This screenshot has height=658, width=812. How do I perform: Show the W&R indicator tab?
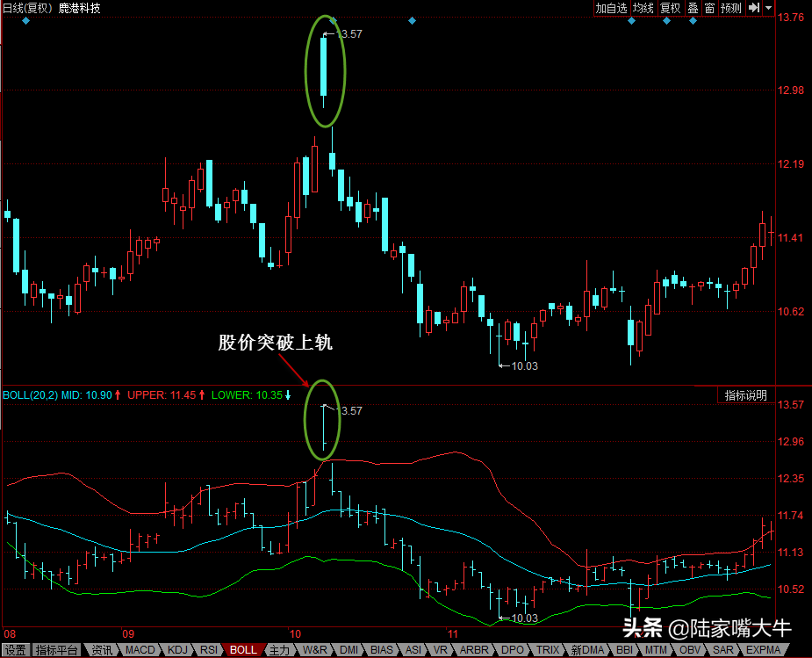coord(315,650)
